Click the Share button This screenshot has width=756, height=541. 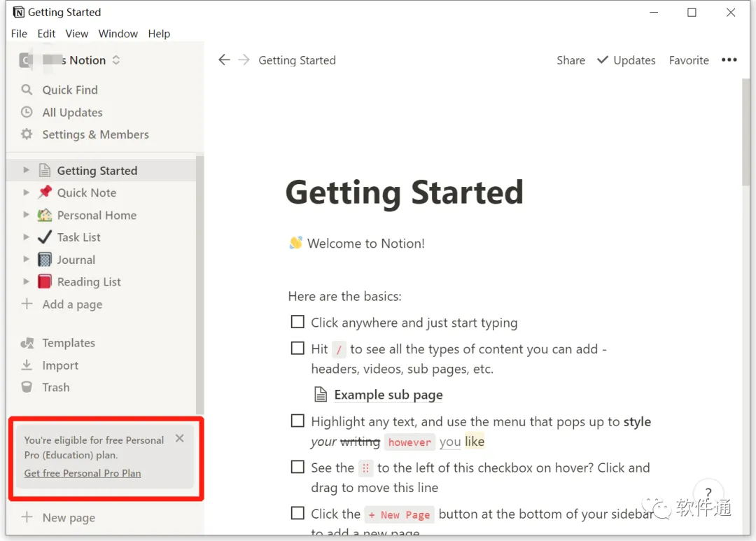[571, 60]
